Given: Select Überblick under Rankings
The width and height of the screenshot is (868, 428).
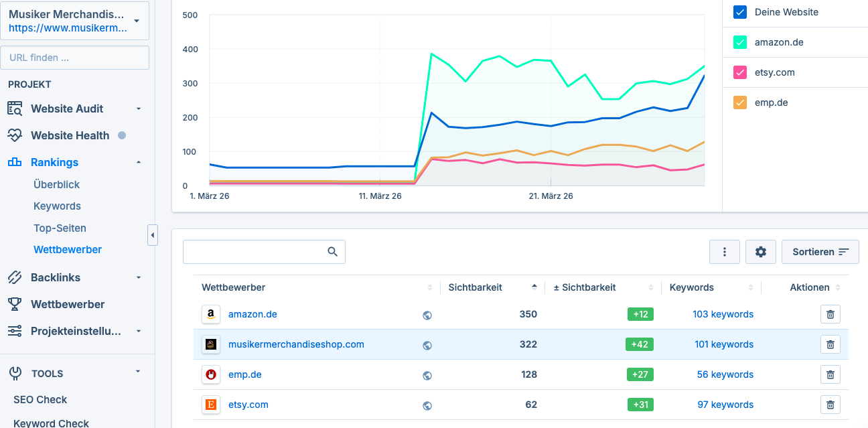Looking at the screenshot, I should 55,184.
